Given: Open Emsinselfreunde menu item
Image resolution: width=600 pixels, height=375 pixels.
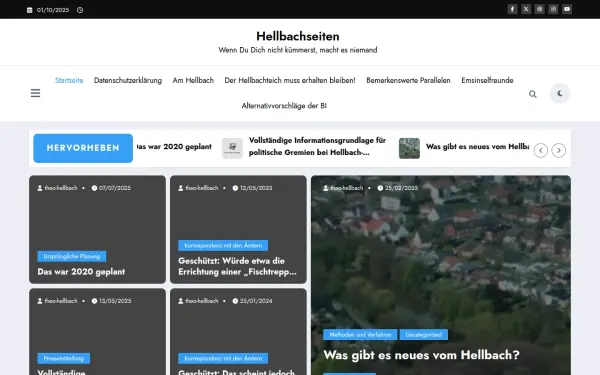Looking at the screenshot, I should click(x=487, y=80).
